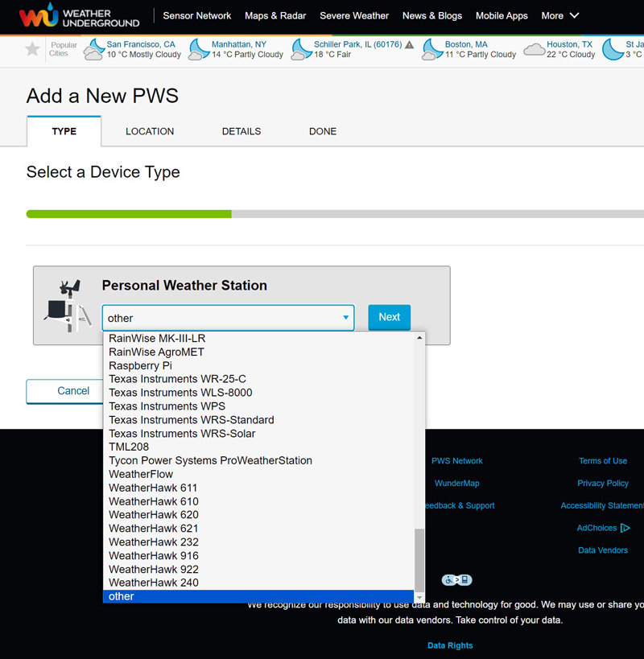Select Texas Instruments WLS-8000 option

(258, 393)
